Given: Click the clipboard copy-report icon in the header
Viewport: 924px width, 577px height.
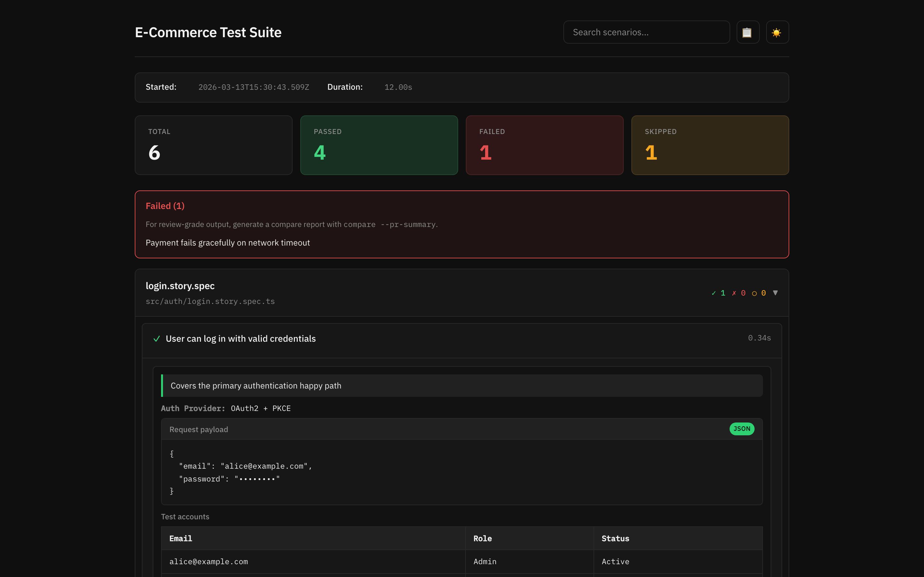Looking at the screenshot, I should click(x=748, y=32).
